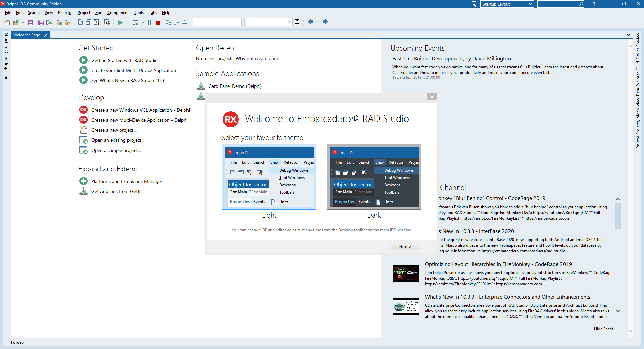Click the View Form toolbar icon
644x349 pixels.
[88, 22]
